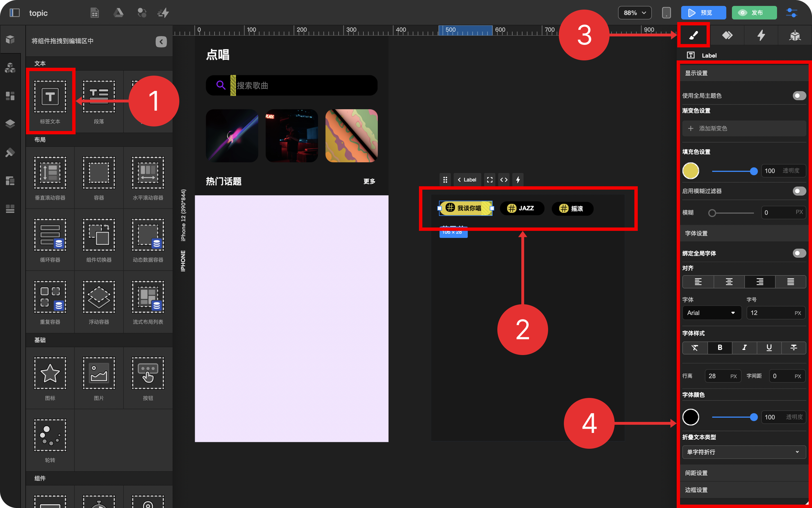Choose the 动态数据容器 component

point(148,240)
